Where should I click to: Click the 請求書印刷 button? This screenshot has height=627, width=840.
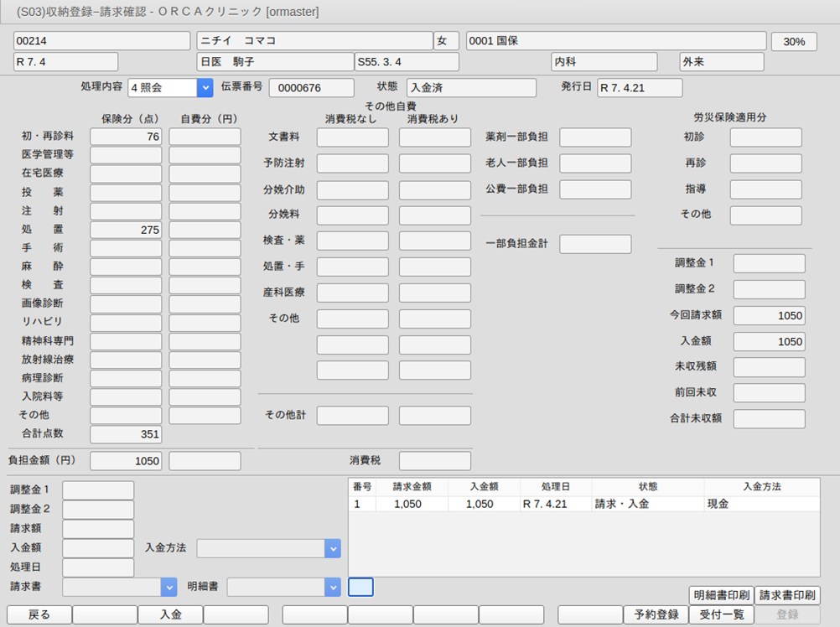tap(787, 595)
